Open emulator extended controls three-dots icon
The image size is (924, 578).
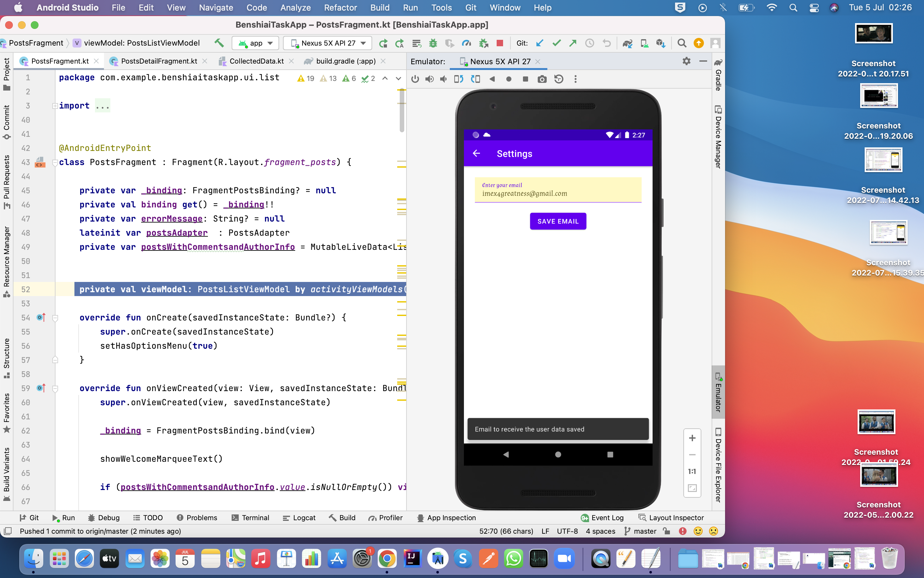[x=575, y=79]
